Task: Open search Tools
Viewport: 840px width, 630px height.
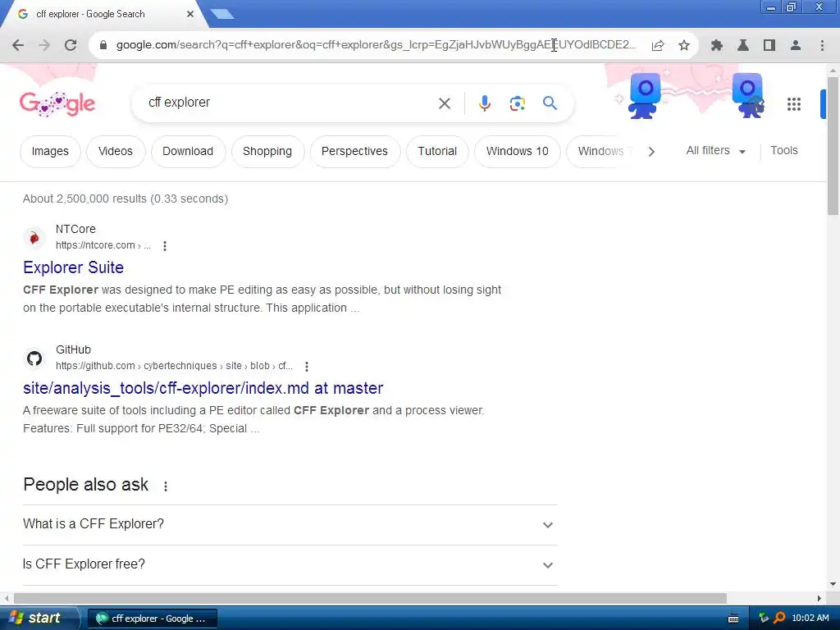Action: click(783, 151)
